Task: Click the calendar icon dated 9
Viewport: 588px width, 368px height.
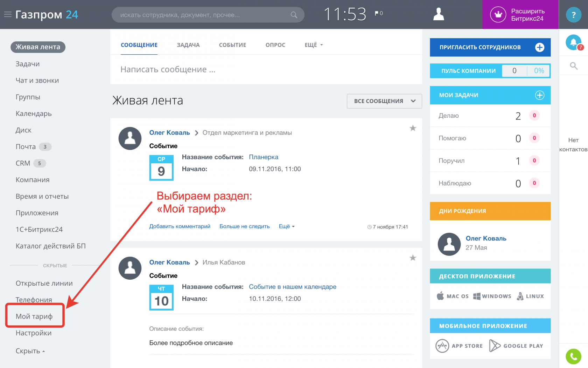Action: 161,168
